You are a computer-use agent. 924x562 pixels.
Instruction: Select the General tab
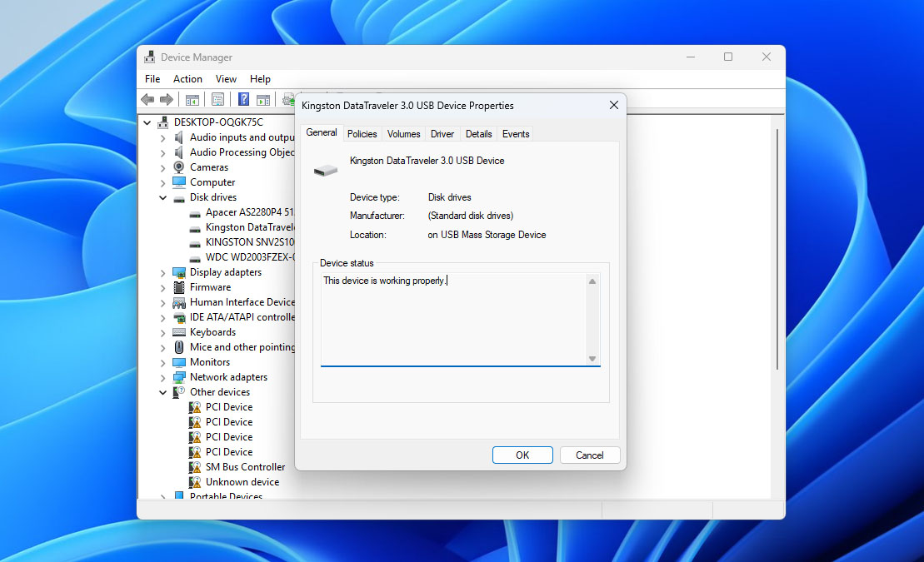point(321,132)
